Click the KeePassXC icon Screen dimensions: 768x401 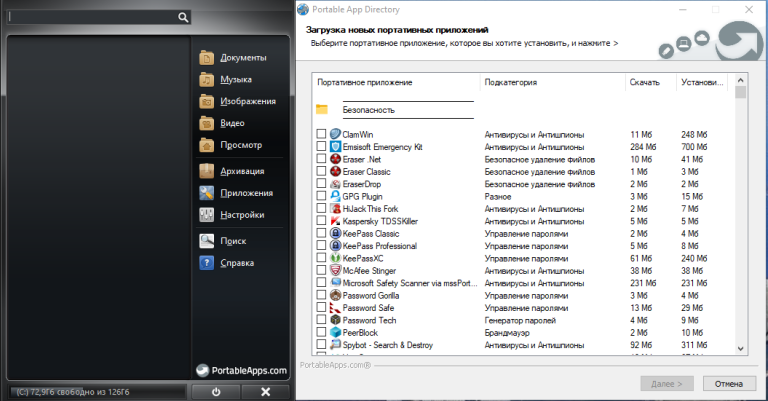click(x=335, y=258)
